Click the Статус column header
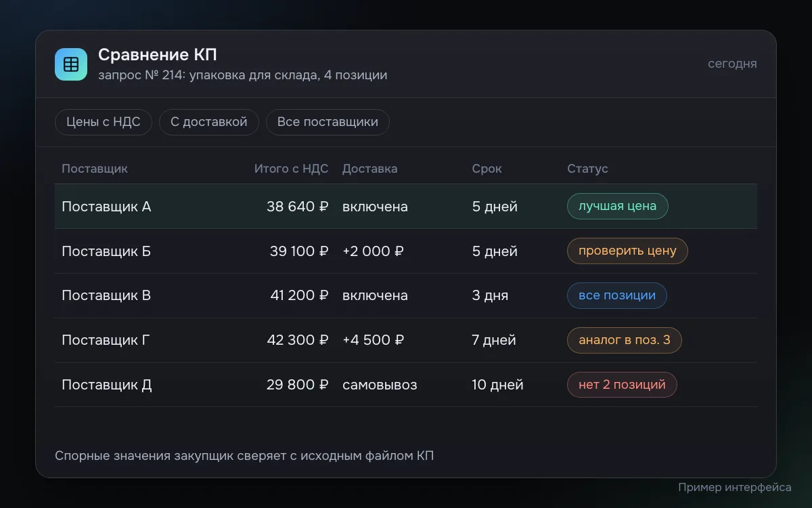 click(x=587, y=169)
